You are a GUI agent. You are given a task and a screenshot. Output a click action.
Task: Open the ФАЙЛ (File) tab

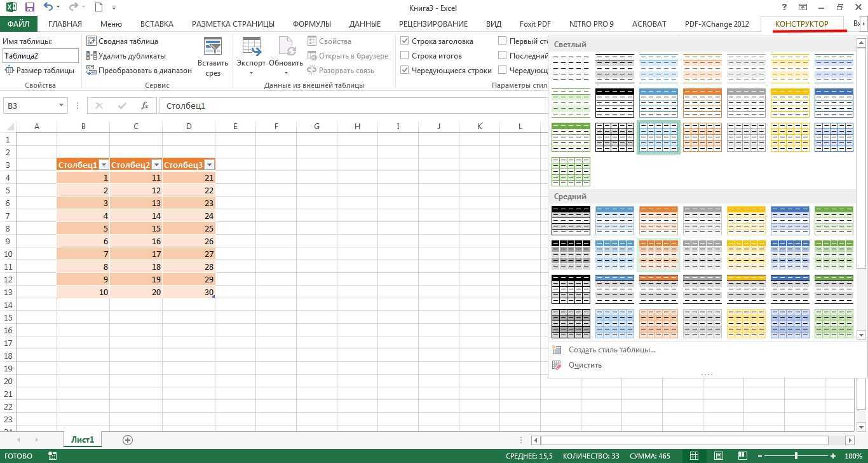pyautogui.click(x=18, y=24)
